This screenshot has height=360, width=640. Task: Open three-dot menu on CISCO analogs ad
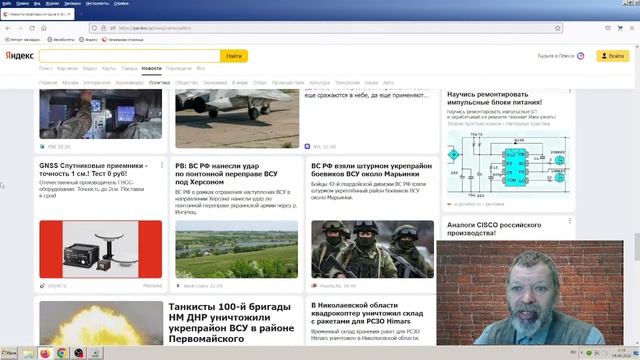(x=570, y=221)
